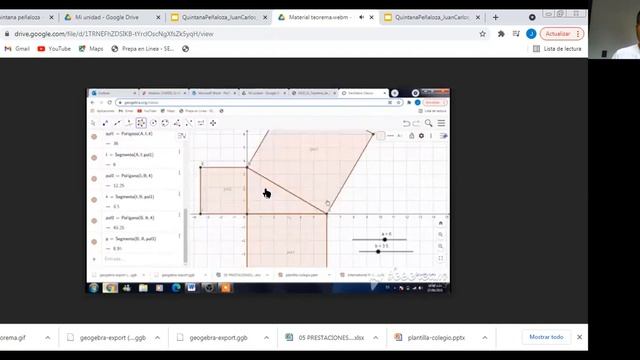The image size is (640, 360).
Task: Open GeoGebra hamburger main menu
Action: point(441,123)
